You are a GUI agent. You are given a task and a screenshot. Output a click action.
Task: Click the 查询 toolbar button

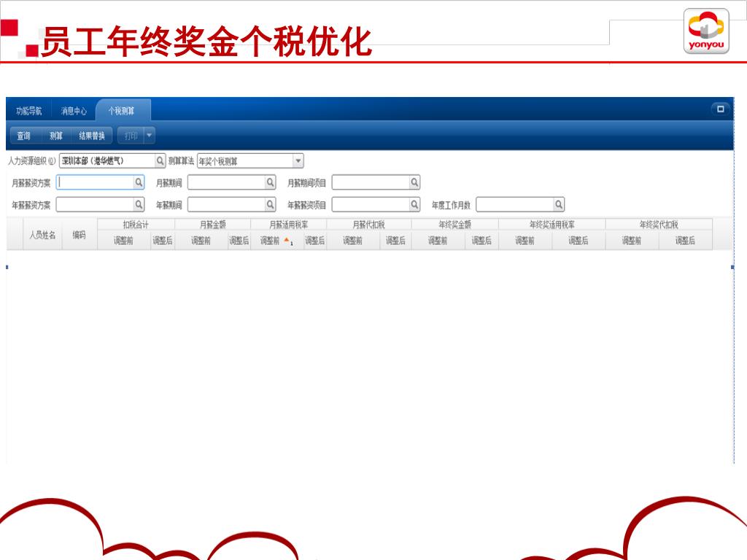click(x=24, y=136)
